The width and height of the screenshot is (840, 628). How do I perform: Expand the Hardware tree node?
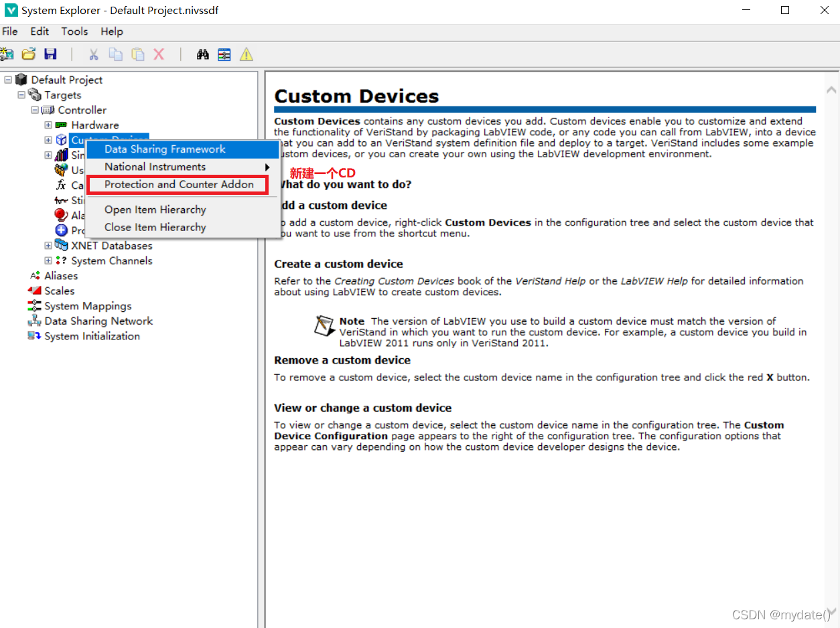click(48, 125)
